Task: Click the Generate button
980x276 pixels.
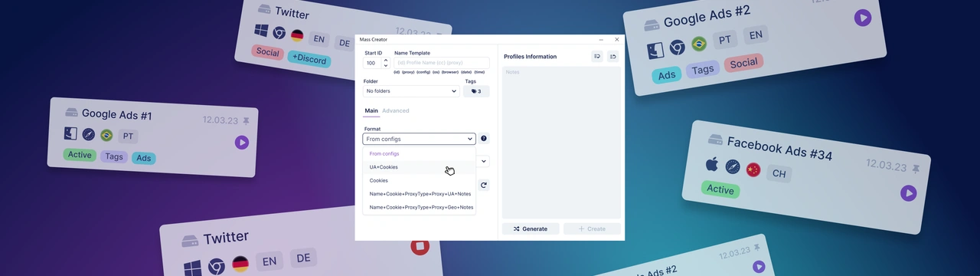Action: coord(531,228)
